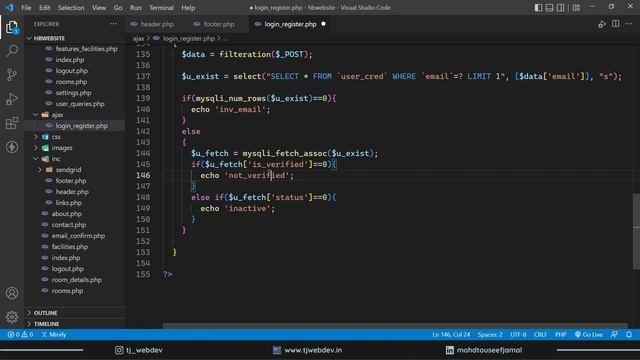Click Go Live in the status bar
Viewport: 640px width, 360px height.
tap(589, 335)
